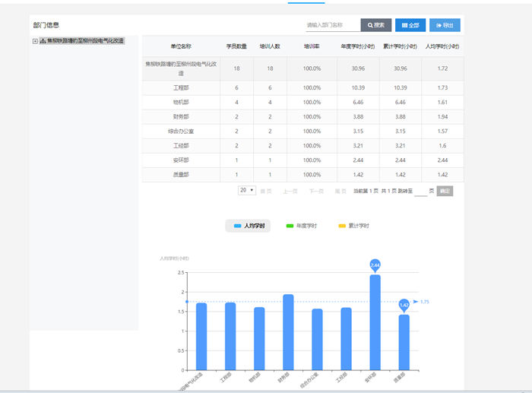The width and height of the screenshot is (532, 393).
Task: Toggle the 累计学时 chart legend
Action: pyautogui.click(x=353, y=227)
